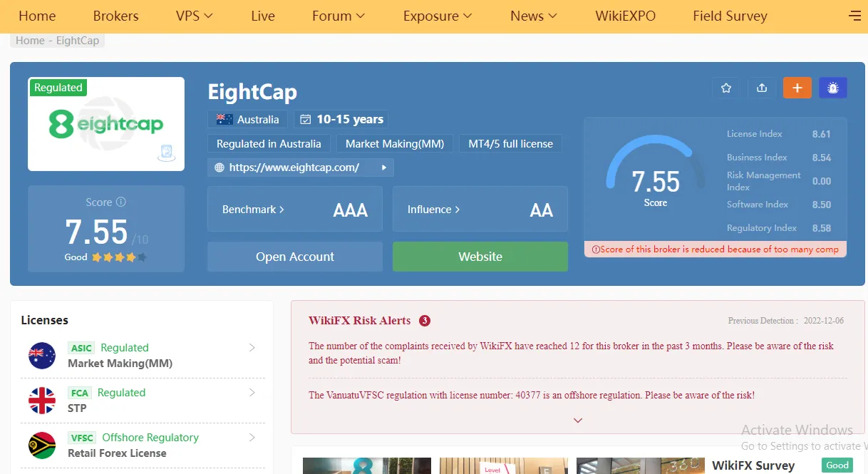
Task: Click the globe icon beside website URL
Action: point(219,168)
